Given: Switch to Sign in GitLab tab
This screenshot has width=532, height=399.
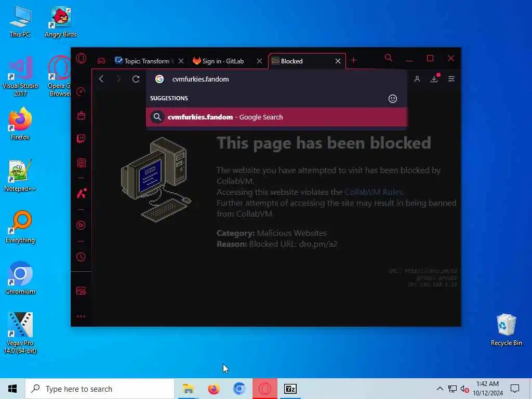Looking at the screenshot, I should click(223, 61).
